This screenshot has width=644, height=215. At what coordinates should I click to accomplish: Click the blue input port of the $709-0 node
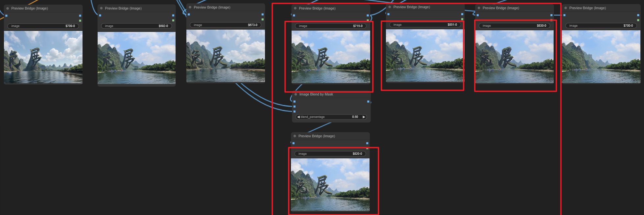(6, 15)
